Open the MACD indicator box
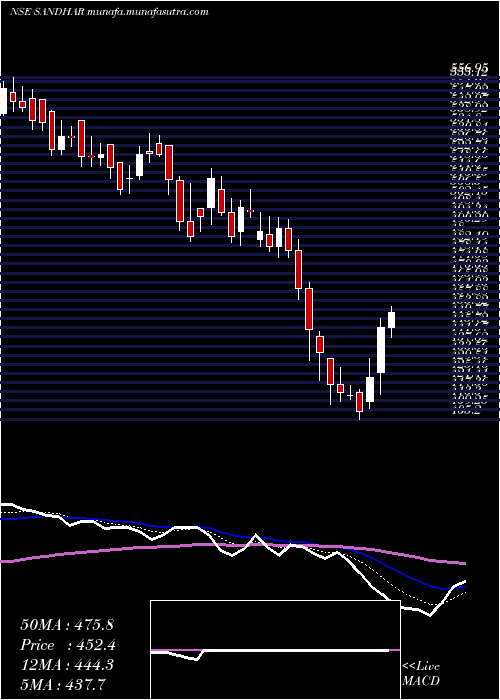The height and width of the screenshot is (700, 500). tap(275, 650)
